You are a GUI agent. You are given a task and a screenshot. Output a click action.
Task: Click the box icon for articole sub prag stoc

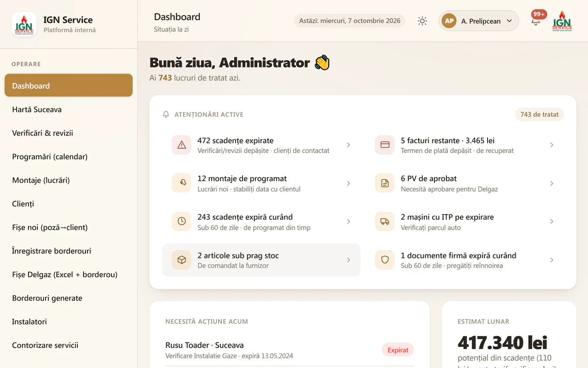point(181,260)
